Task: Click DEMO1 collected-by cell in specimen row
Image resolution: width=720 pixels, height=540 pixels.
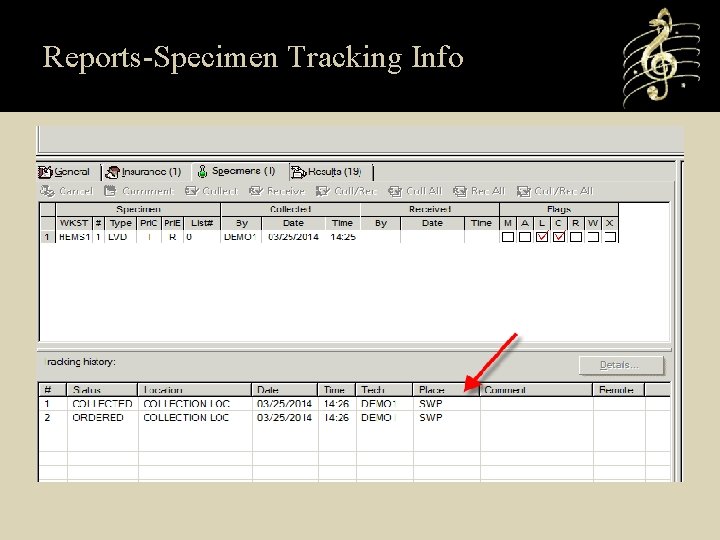Action: coord(239,237)
